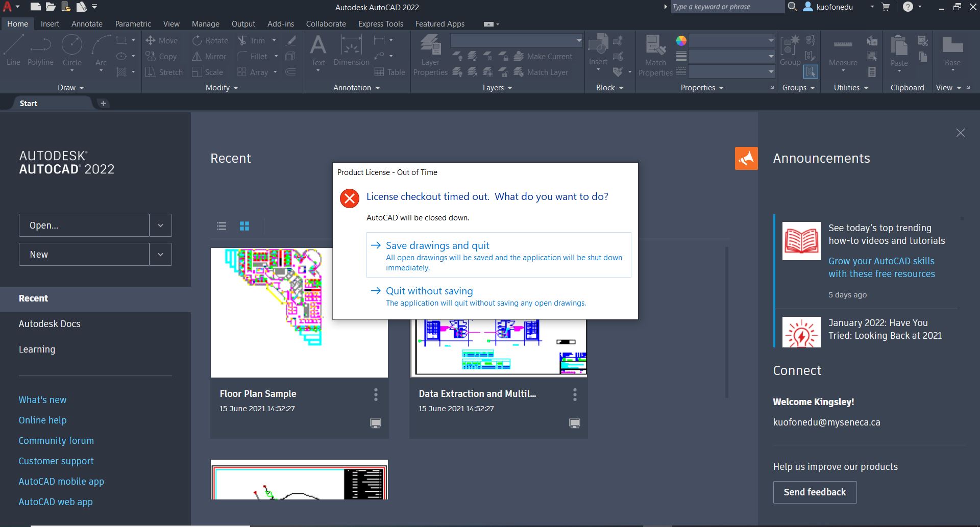Screen dimensions: 980x527
Task: Click the Trim tool
Action: click(x=251, y=40)
